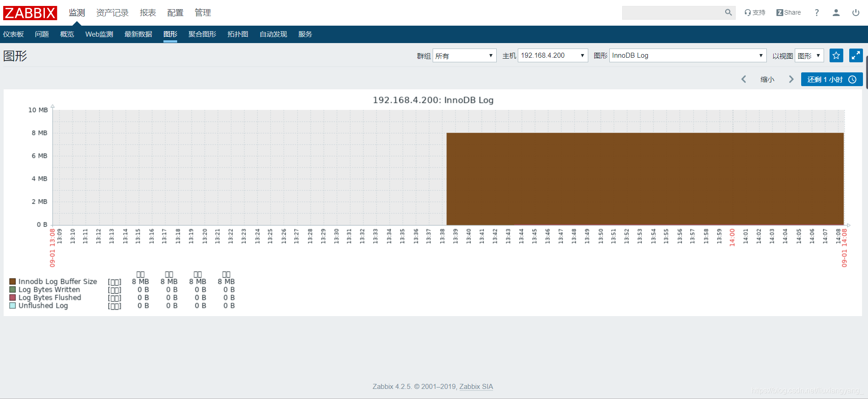Open the graph dropdown InnoDB Log
Image resolution: width=868 pixels, height=399 pixels.
(x=688, y=55)
